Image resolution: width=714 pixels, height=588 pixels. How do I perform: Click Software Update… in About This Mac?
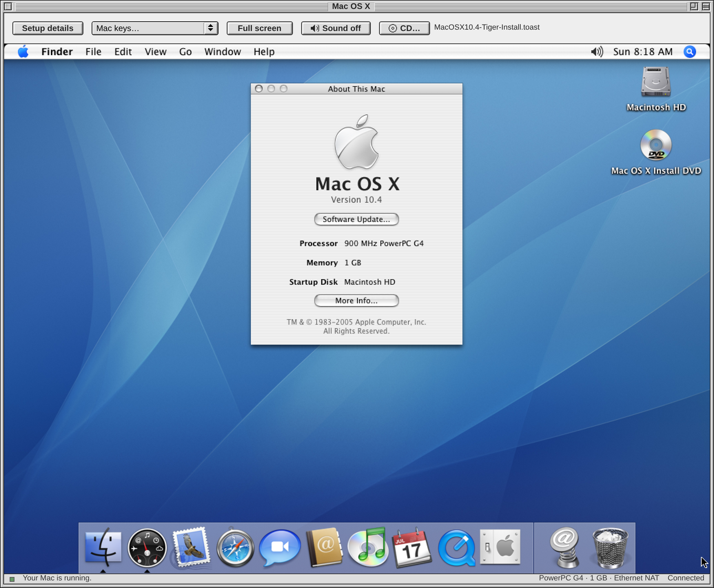[x=356, y=219]
